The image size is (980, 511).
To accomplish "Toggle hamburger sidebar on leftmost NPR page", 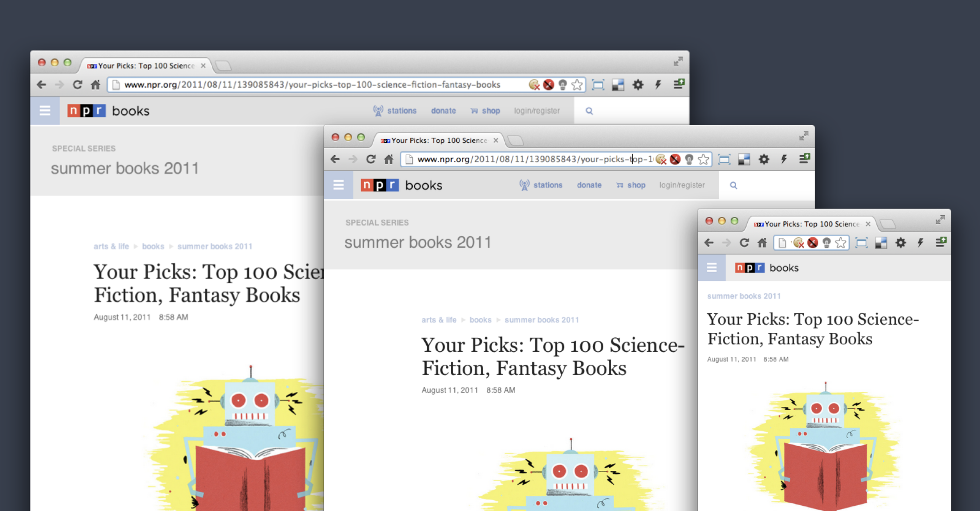I will coord(45,111).
